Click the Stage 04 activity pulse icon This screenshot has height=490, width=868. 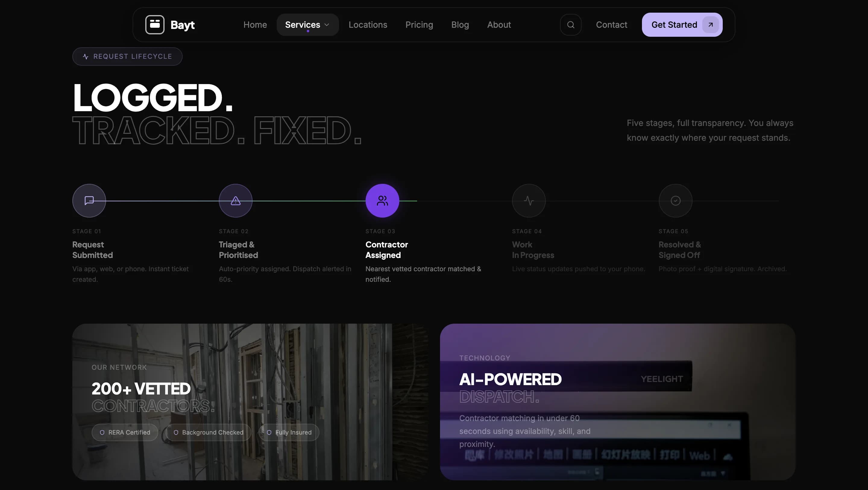click(x=528, y=200)
